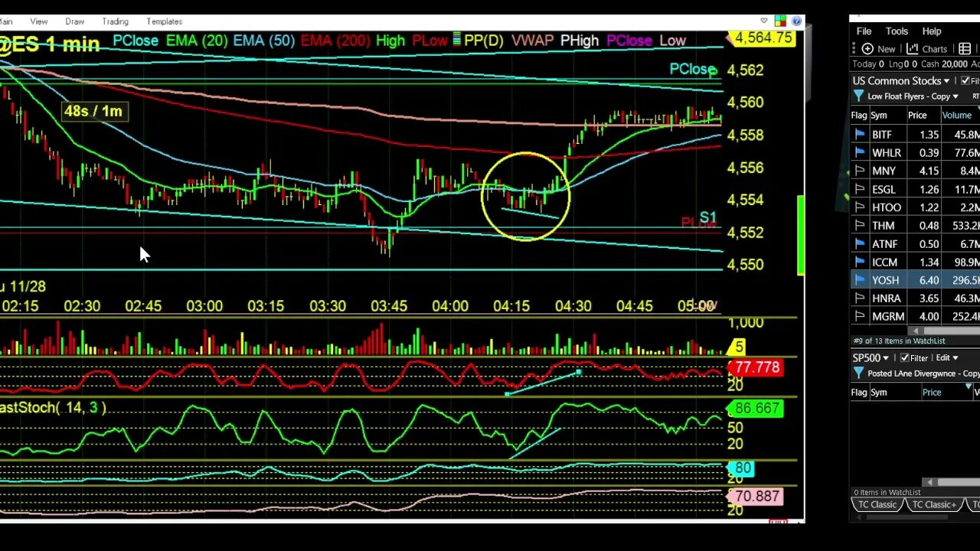Toggle the flag on BITF row
This screenshot has height=551, width=980.
point(859,135)
